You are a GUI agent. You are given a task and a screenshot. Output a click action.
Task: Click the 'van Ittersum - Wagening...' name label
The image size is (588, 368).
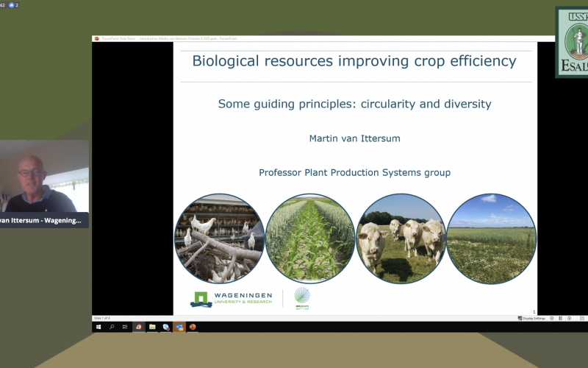coord(40,220)
